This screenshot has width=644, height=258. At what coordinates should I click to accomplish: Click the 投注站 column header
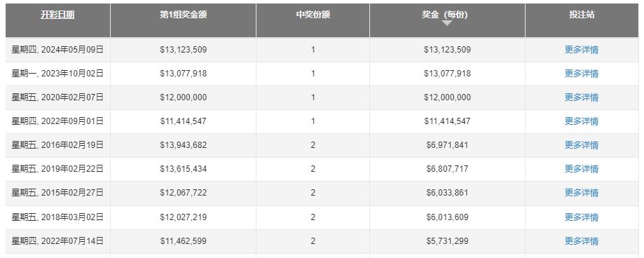[582, 15]
